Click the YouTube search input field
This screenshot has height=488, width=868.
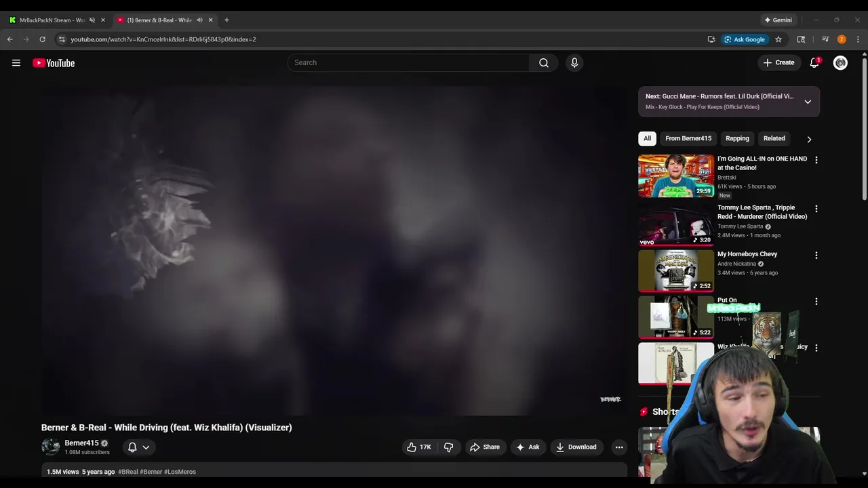(x=409, y=62)
